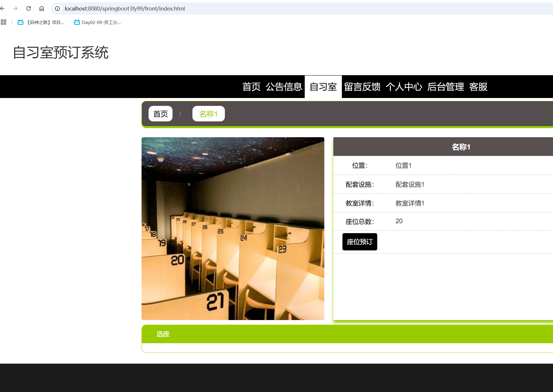This screenshot has width=553, height=392.
Task: Click the browser back arrow
Action: [x=3, y=8]
